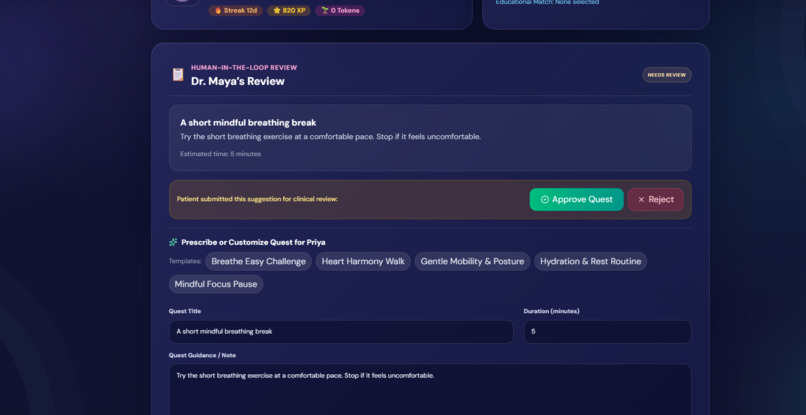Image resolution: width=806 pixels, height=415 pixels.
Task: Click the clipboard icon beside Dr. Maya's Review
Action: [x=178, y=75]
